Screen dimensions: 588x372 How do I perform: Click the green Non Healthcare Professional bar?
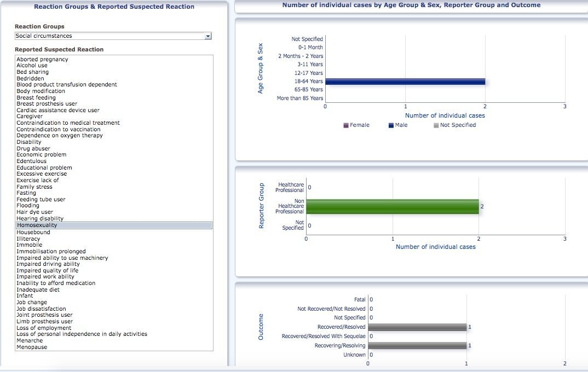coord(392,207)
